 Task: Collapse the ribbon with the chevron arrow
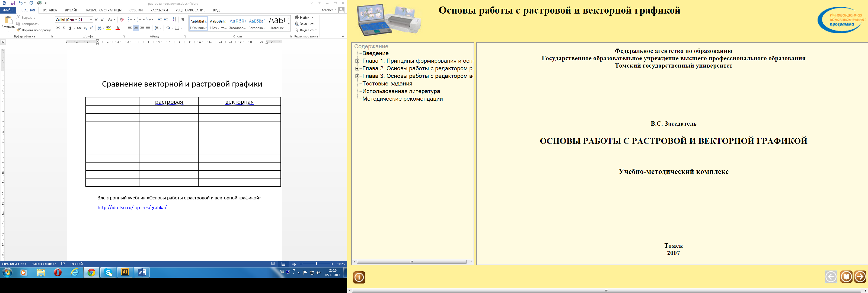[343, 36]
